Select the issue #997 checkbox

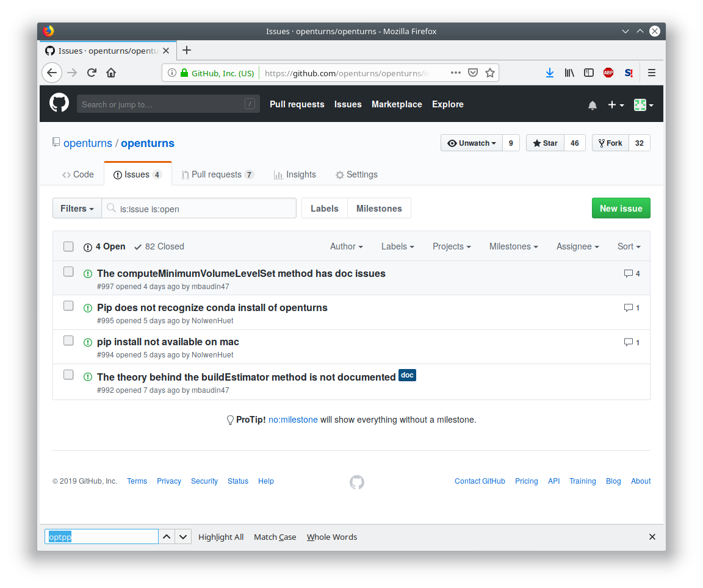[x=68, y=271]
